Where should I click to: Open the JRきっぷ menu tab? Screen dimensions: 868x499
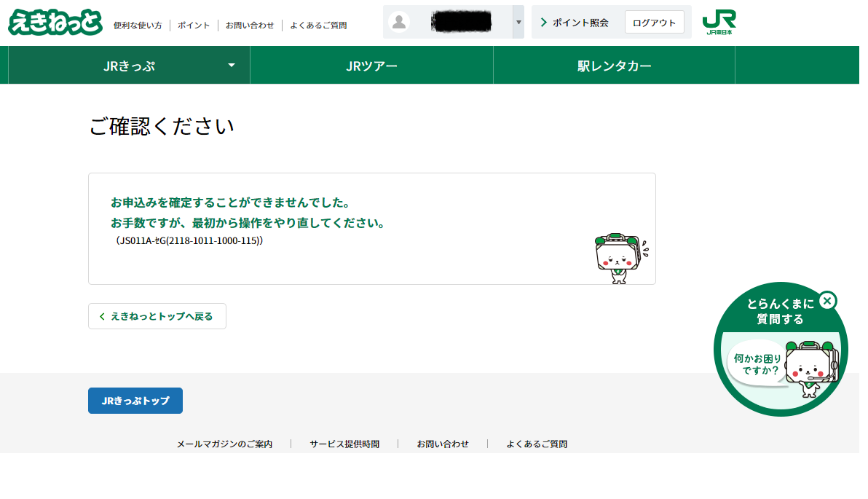pos(129,66)
